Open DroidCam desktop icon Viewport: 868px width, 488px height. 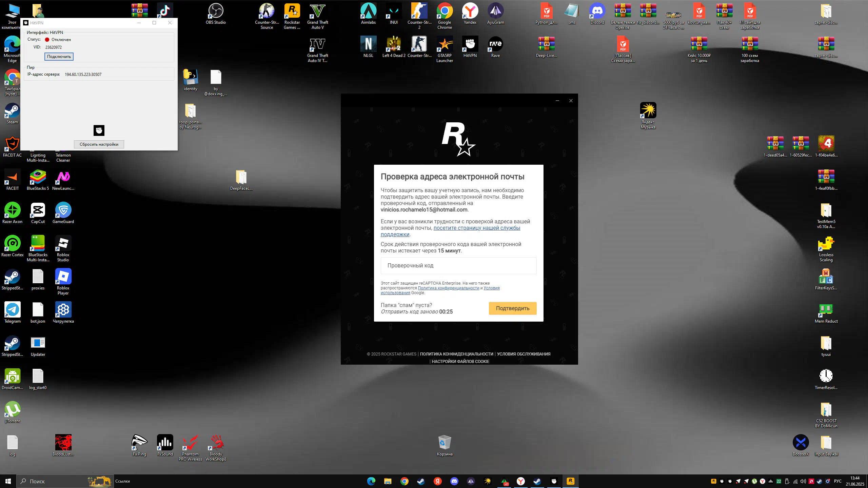coord(12,379)
